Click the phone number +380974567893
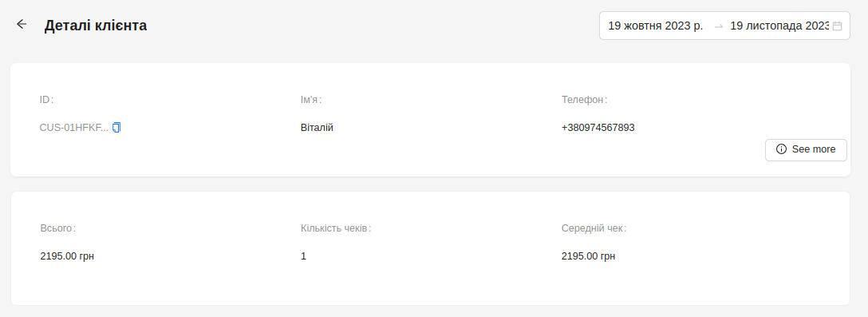868x317 pixels. [598, 128]
